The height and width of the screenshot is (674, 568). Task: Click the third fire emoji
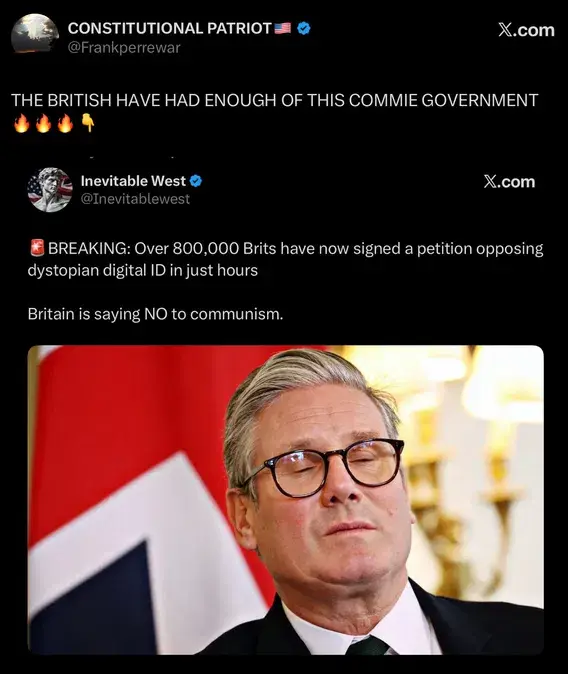65,123
